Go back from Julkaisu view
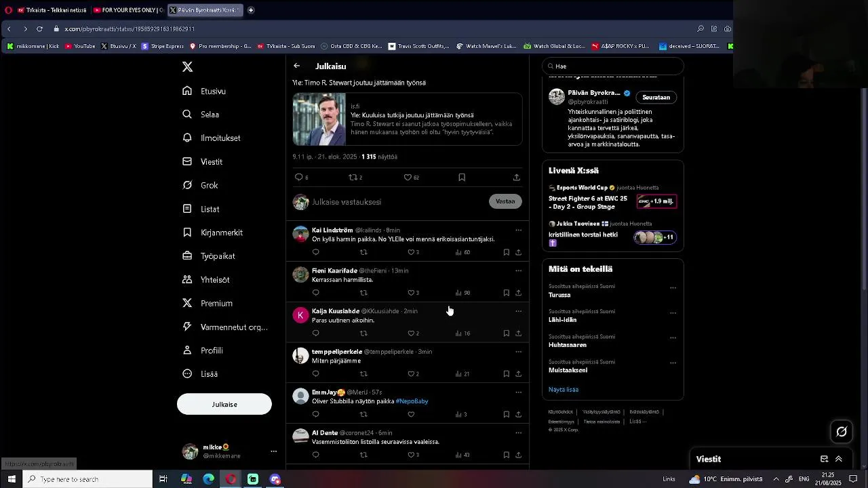 point(296,66)
